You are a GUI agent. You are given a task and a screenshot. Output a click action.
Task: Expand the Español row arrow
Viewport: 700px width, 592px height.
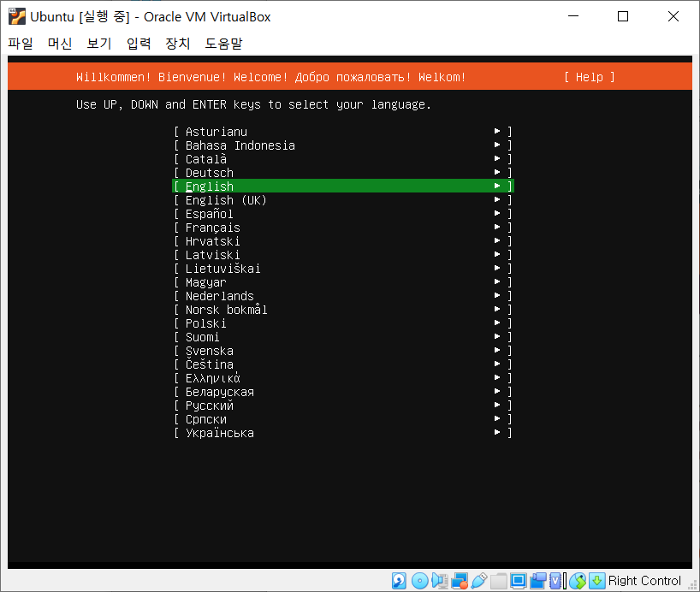tap(497, 213)
